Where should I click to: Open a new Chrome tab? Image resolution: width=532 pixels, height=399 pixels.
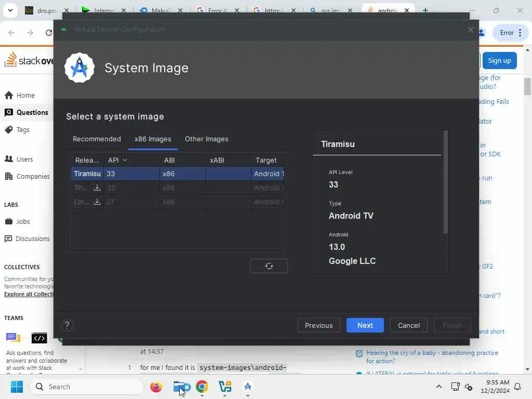point(425,10)
